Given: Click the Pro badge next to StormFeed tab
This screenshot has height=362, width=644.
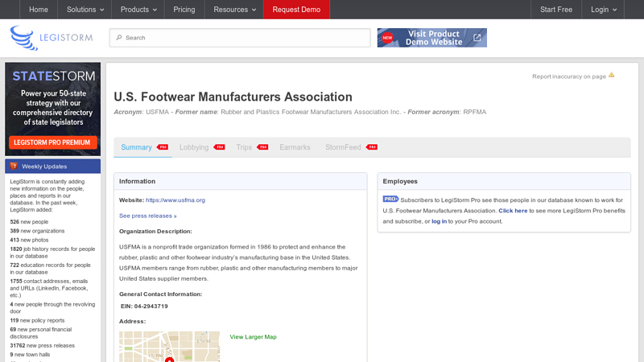Looking at the screenshot, I should (372, 147).
